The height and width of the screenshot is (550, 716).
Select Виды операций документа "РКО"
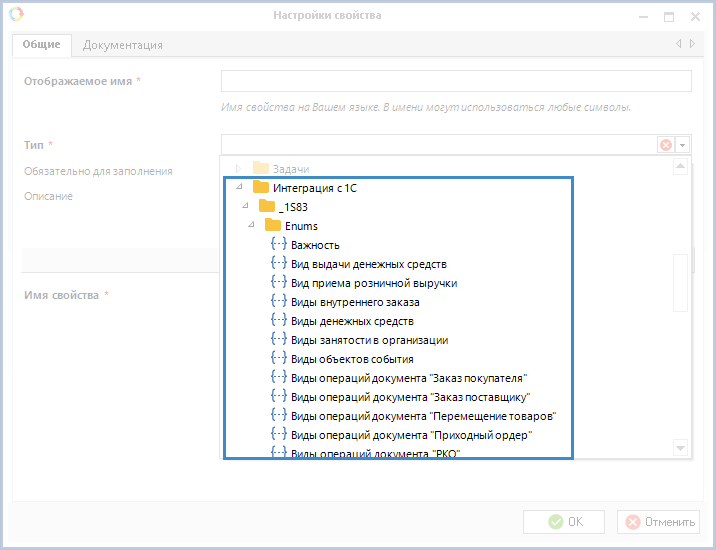[x=375, y=453]
